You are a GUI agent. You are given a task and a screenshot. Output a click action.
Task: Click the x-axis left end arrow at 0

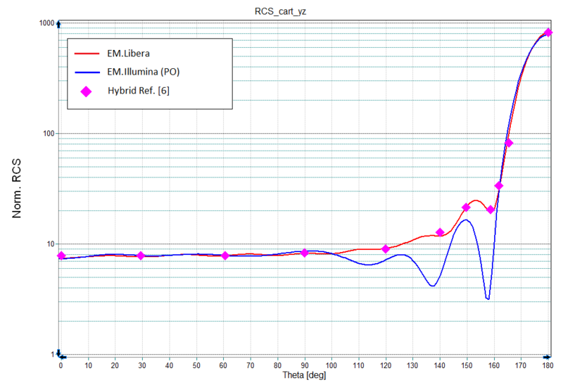63,355
